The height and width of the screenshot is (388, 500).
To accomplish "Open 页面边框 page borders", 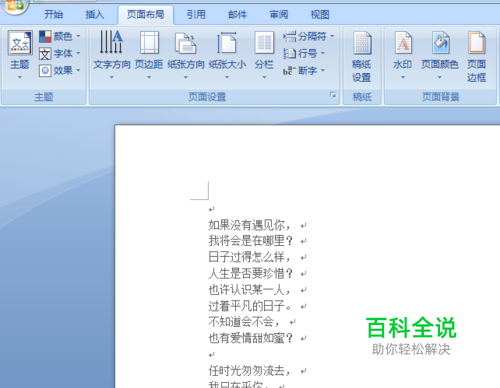I will coord(476,57).
